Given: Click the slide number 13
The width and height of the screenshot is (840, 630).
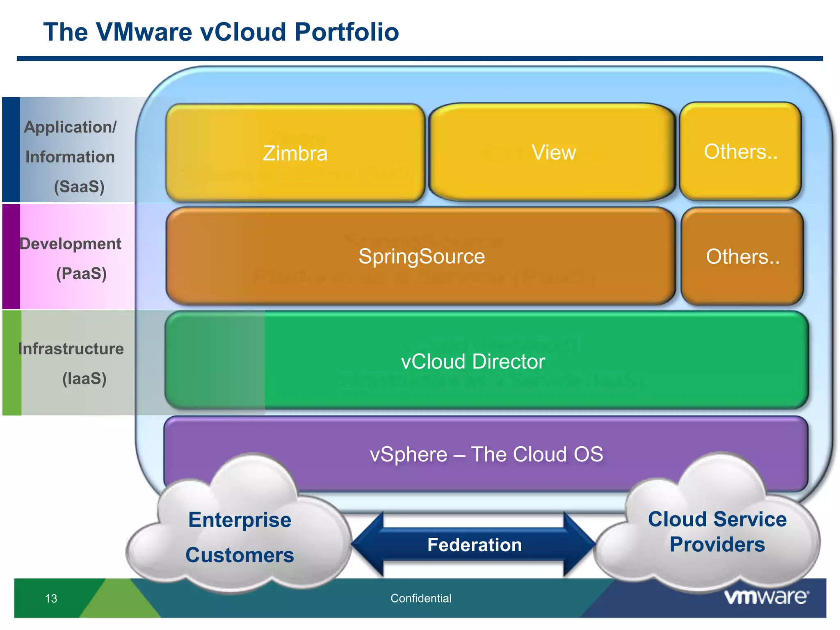Looking at the screenshot, I should (x=51, y=598).
